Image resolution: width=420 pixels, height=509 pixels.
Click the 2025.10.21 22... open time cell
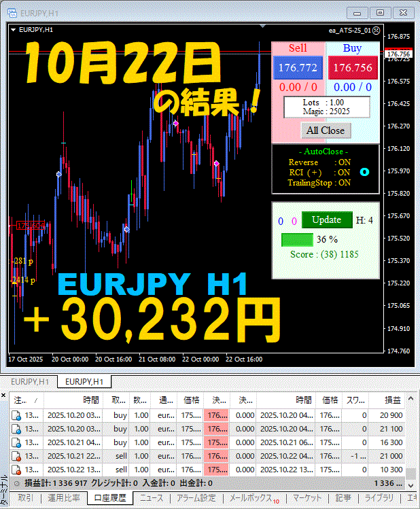pos(73,456)
